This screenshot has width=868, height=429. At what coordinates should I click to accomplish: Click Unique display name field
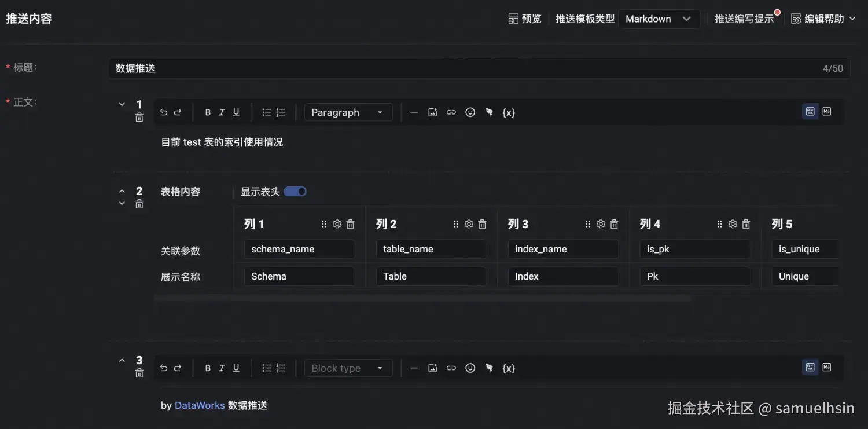(x=805, y=276)
